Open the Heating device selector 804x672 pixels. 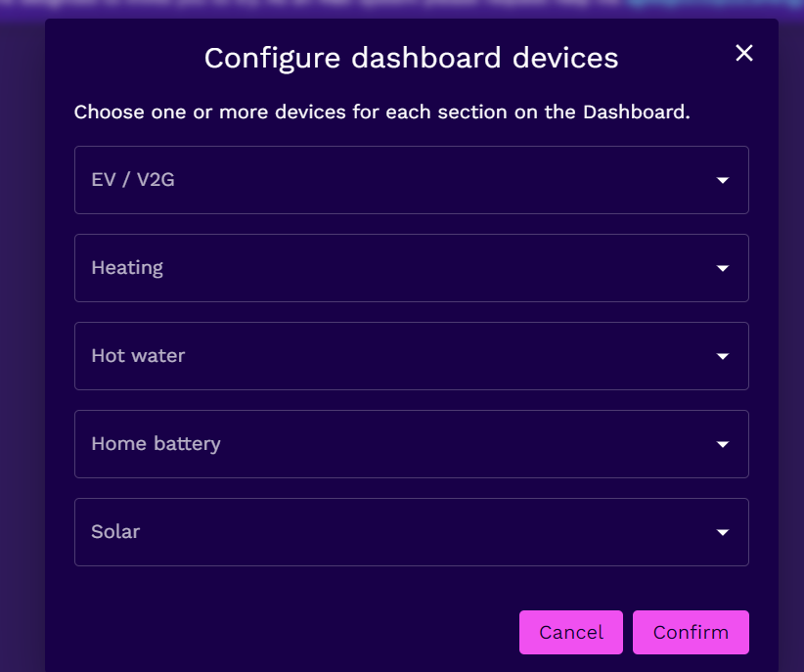pyautogui.click(x=411, y=268)
